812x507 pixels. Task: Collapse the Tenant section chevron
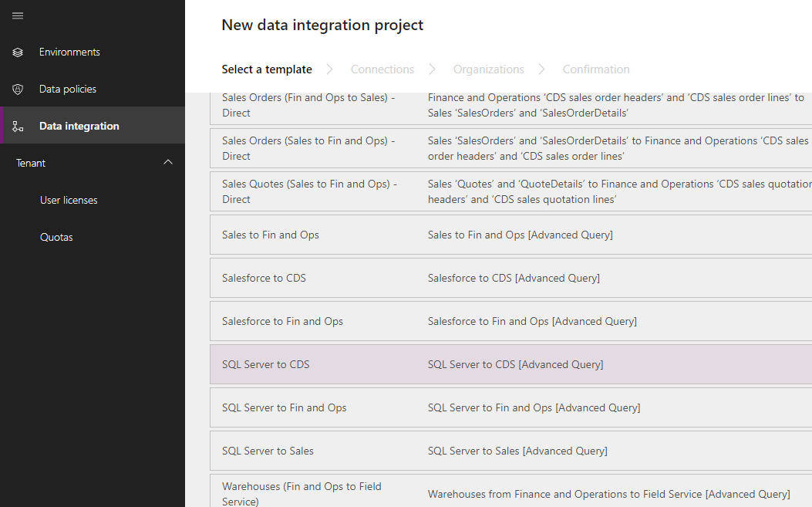[168, 163]
